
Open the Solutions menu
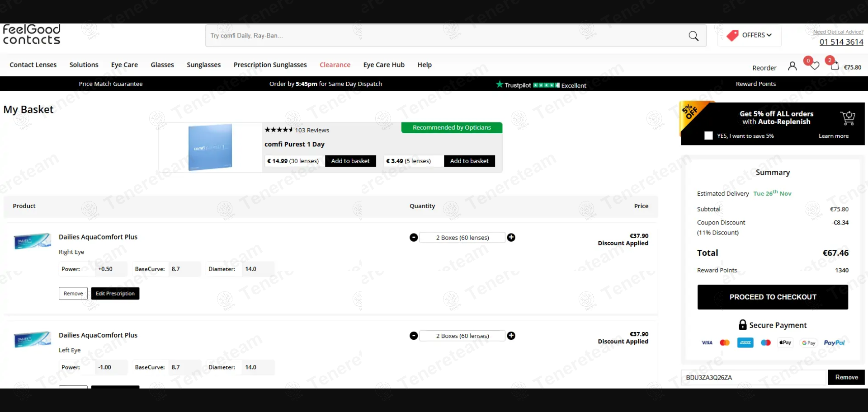point(84,65)
